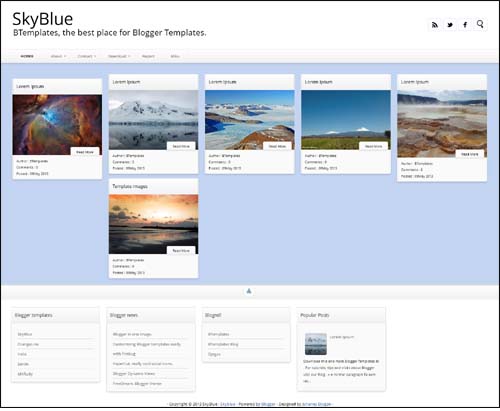Open Lorem Ipsum title above the snowy mountain

click(126, 82)
